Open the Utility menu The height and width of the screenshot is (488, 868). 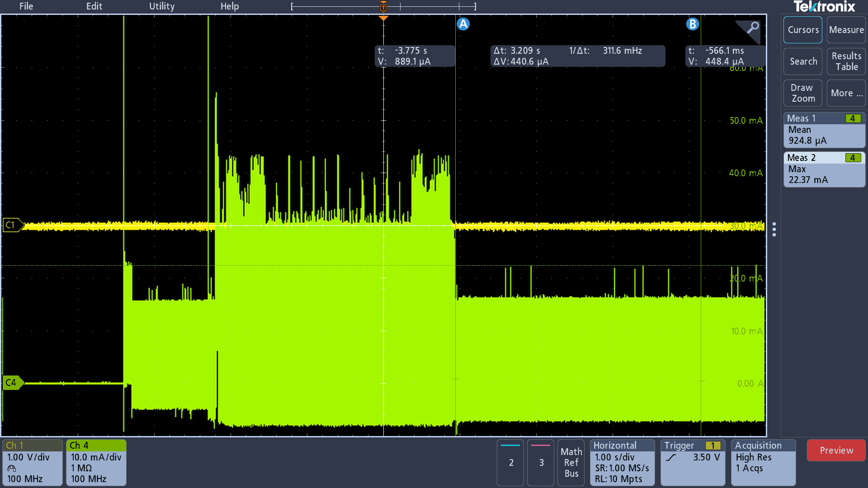click(162, 6)
